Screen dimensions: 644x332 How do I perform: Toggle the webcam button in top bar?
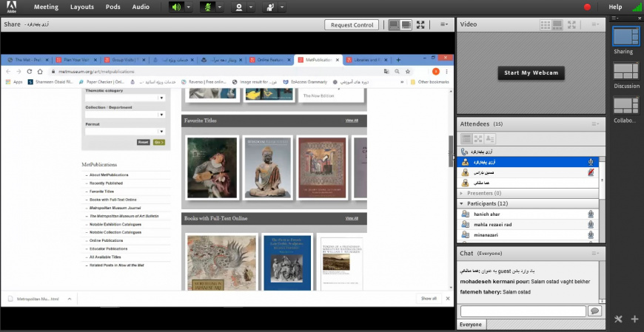[239, 7]
